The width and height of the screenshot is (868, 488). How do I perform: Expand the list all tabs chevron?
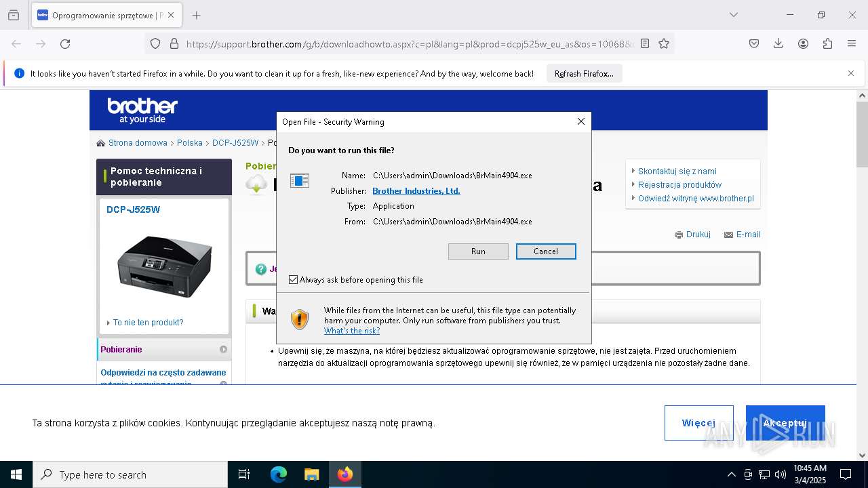click(733, 15)
